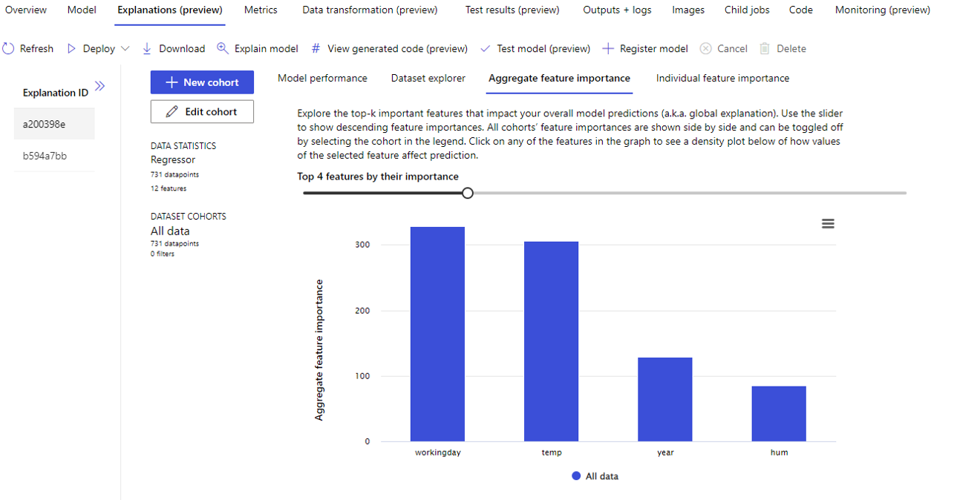Click the year bar in the chart
The image size is (980, 500).
click(x=665, y=400)
